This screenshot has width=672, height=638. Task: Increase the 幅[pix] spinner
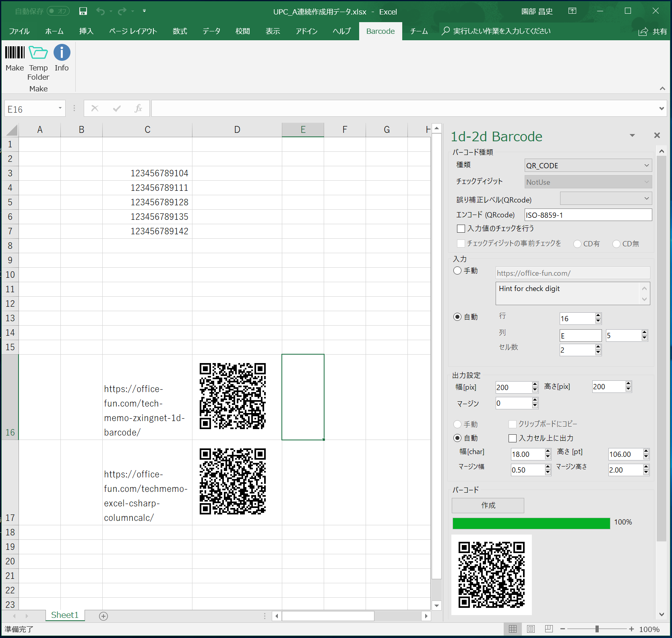(x=535, y=384)
